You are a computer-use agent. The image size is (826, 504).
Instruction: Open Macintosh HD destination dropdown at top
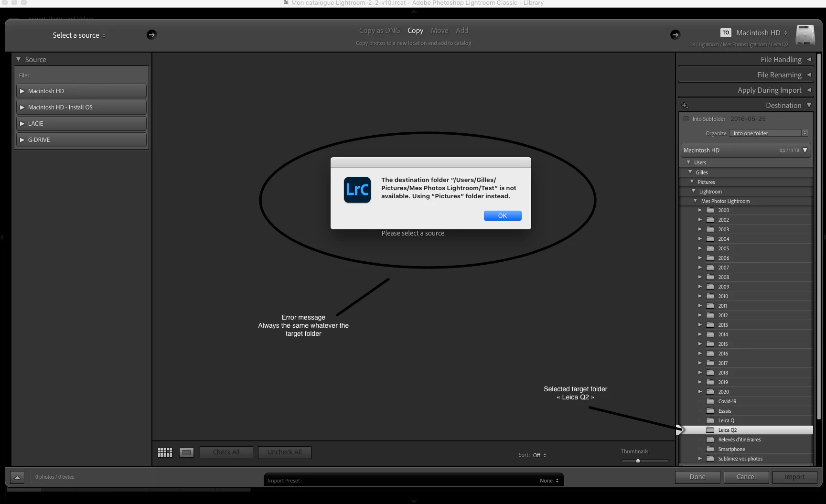tap(762, 32)
